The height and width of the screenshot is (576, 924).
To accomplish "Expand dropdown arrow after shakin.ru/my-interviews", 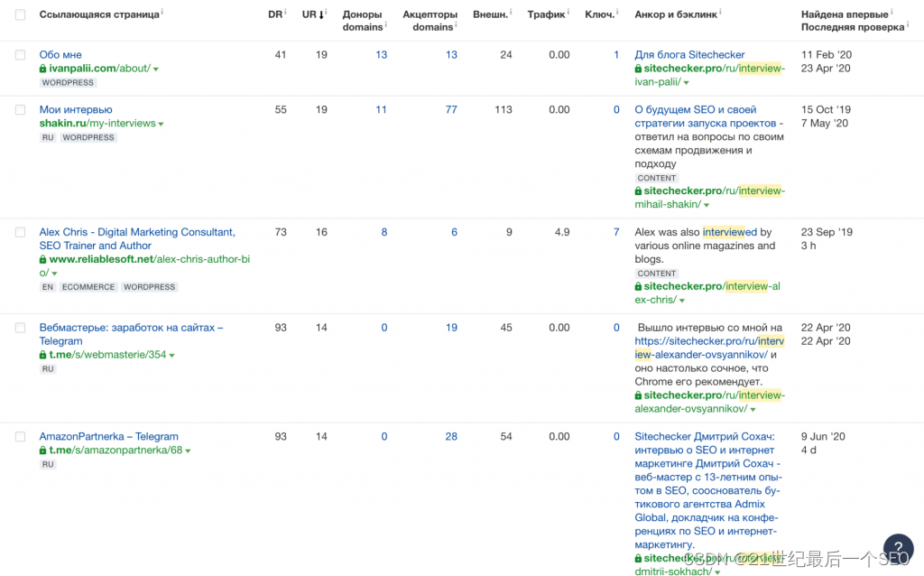I will tap(161, 125).
